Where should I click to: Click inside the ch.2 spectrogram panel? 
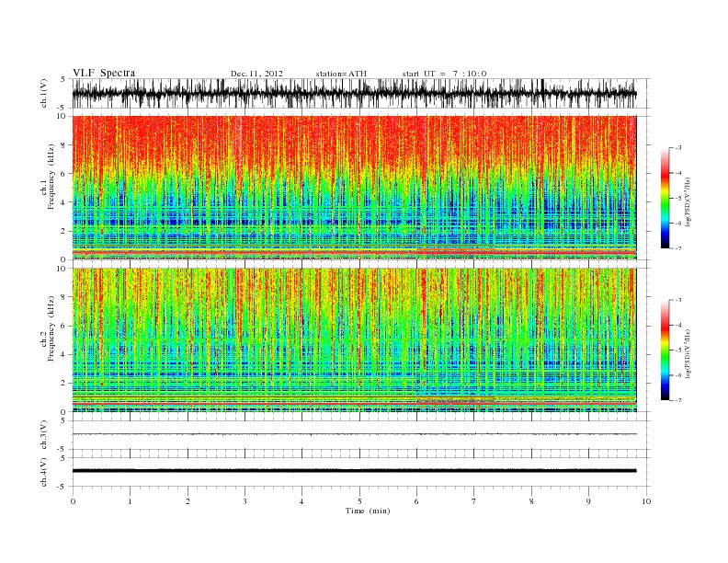[354, 340]
